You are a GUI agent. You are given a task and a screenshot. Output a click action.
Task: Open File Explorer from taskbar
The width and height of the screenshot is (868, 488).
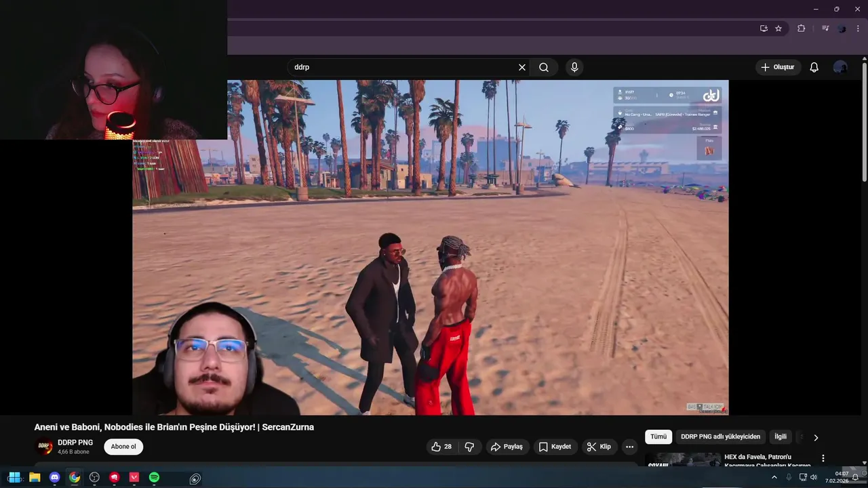[x=35, y=478]
